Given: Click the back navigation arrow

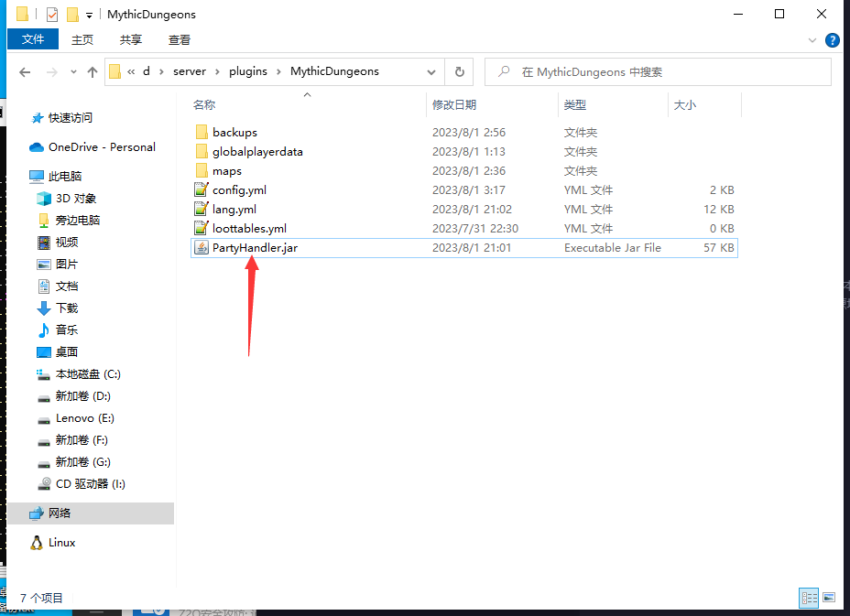Looking at the screenshot, I should 25,71.
